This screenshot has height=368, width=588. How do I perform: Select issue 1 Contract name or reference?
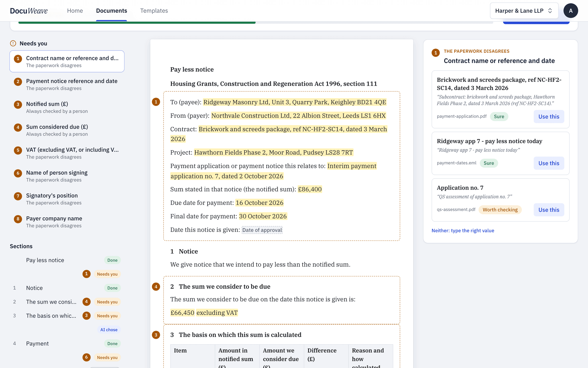[x=67, y=61]
